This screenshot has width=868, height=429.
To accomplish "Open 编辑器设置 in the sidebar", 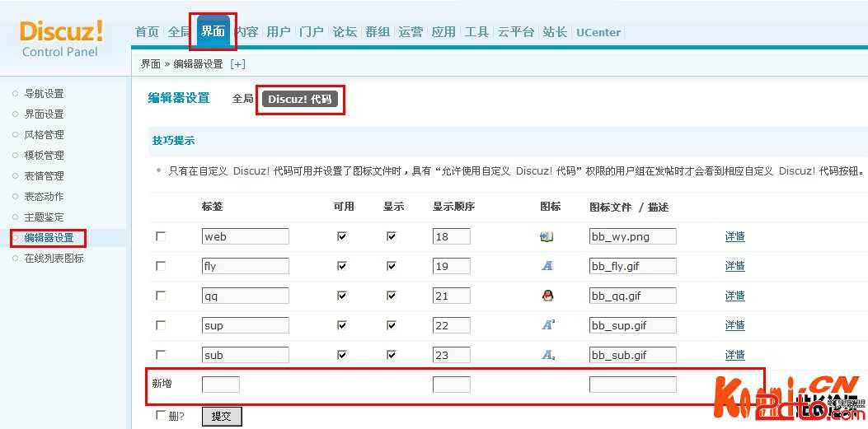I will (49, 238).
